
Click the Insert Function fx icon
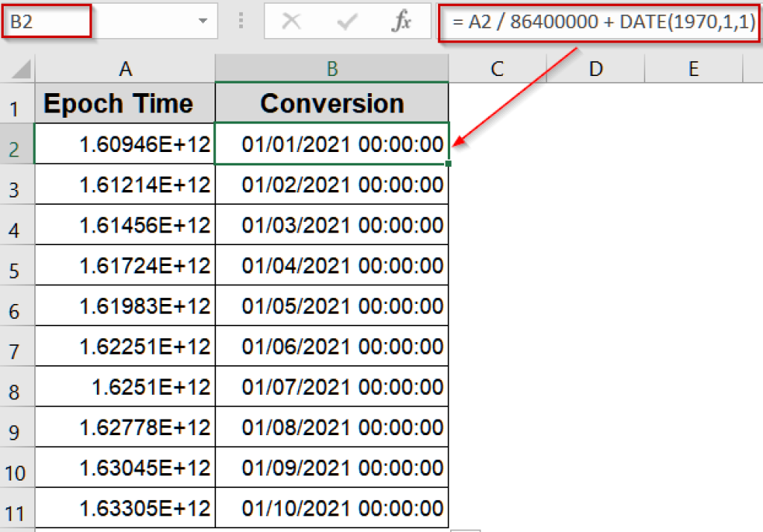(402, 22)
